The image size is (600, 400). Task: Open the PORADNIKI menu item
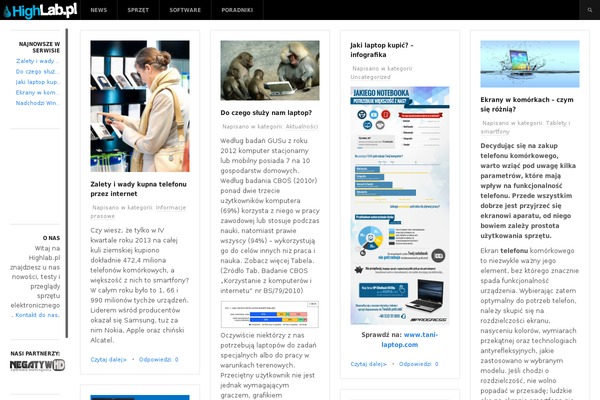click(x=237, y=10)
